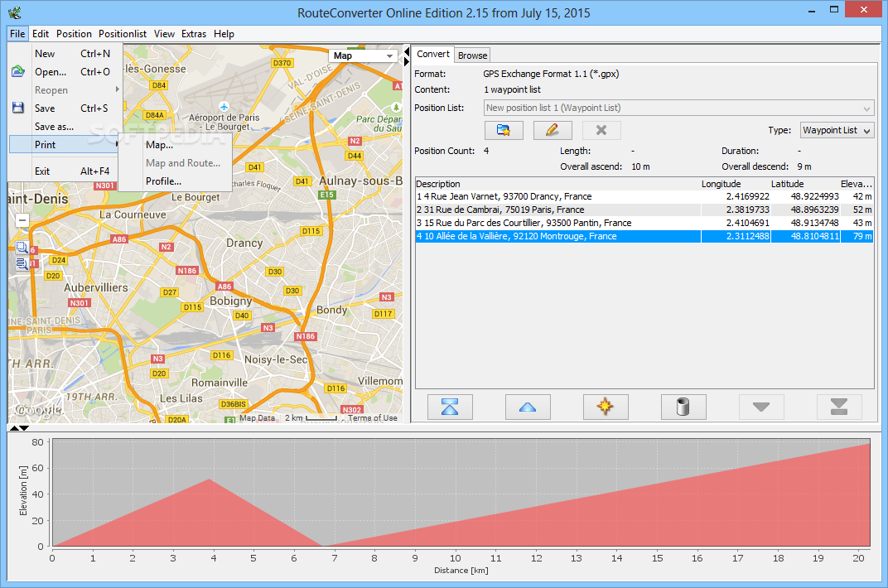Switch to the Browse tab
This screenshot has width=888, height=588.
[x=472, y=55]
